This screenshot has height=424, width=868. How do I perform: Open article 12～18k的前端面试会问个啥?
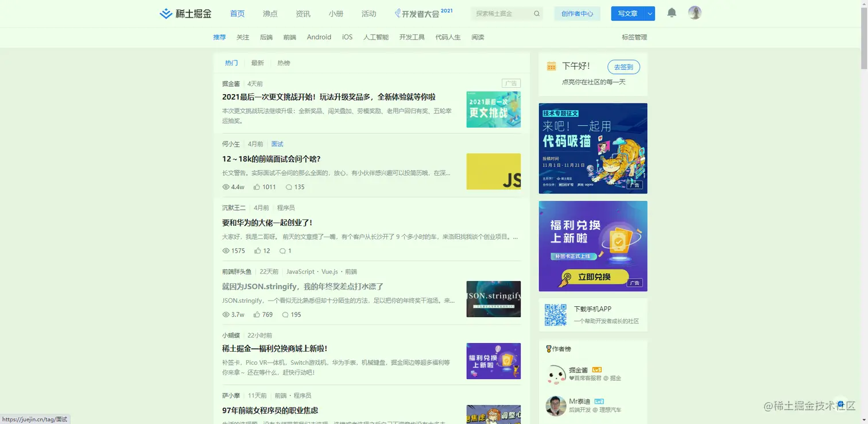pyautogui.click(x=272, y=159)
